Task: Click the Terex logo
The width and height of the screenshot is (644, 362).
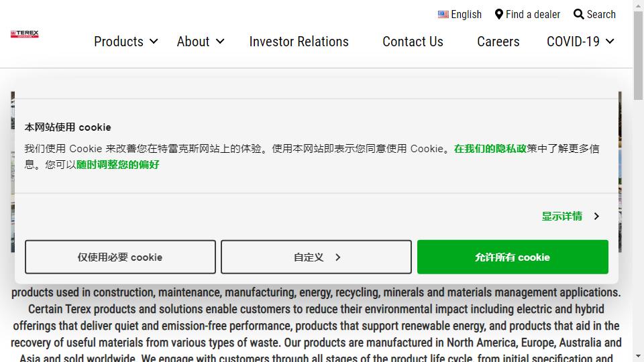Action: pos(25,34)
